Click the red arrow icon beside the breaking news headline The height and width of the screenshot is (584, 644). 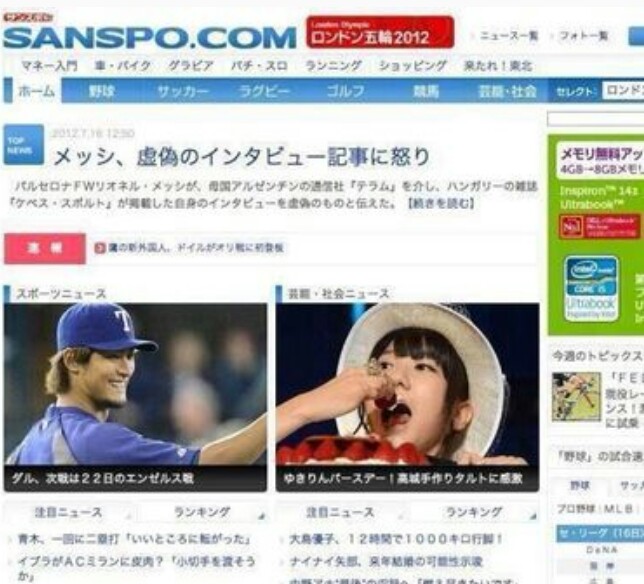click(x=100, y=248)
